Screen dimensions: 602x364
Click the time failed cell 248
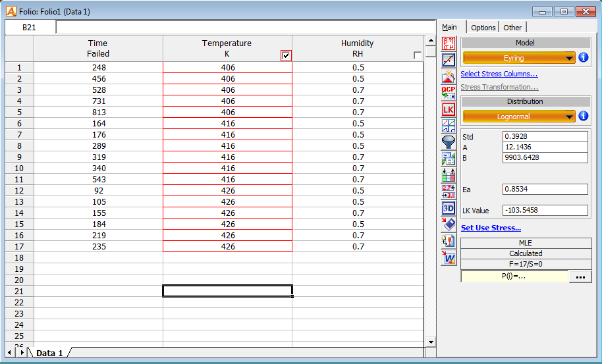[x=98, y=68]
